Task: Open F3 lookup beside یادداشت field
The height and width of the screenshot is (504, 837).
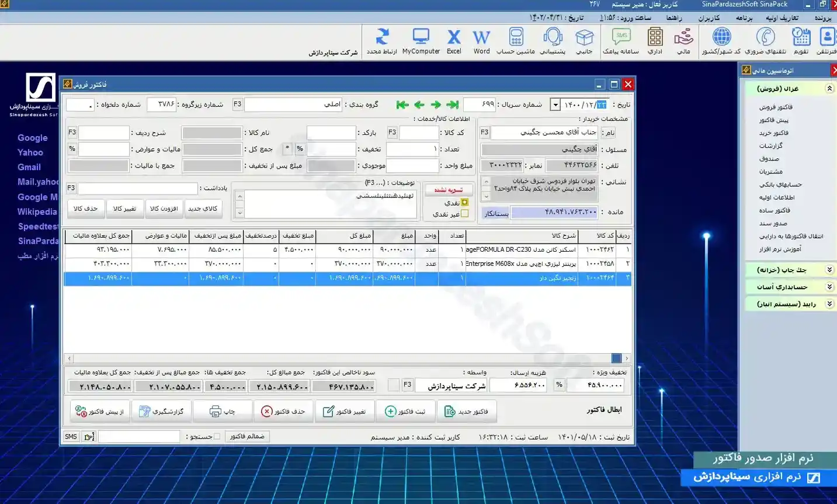Action: tap(71, 188)
